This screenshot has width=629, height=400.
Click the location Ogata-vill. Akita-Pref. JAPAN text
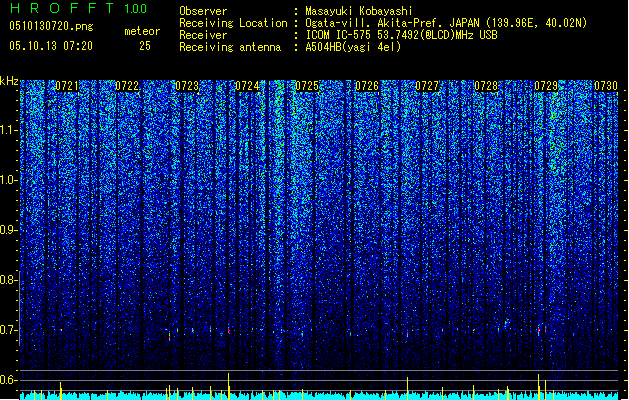pyautogui.click(x=446, y=23)
